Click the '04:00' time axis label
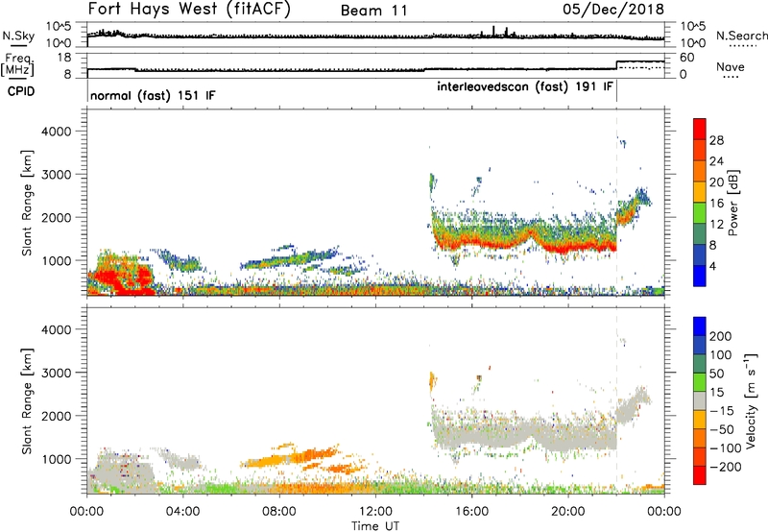 182,512
